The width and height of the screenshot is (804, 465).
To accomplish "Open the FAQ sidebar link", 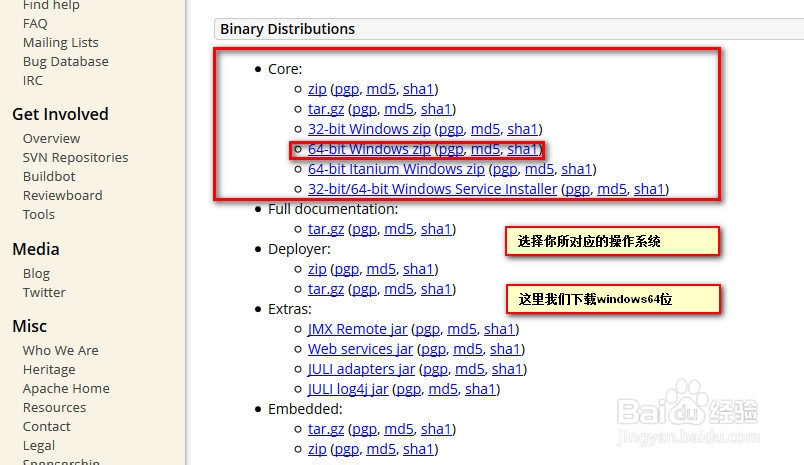I will pos(35,24).
